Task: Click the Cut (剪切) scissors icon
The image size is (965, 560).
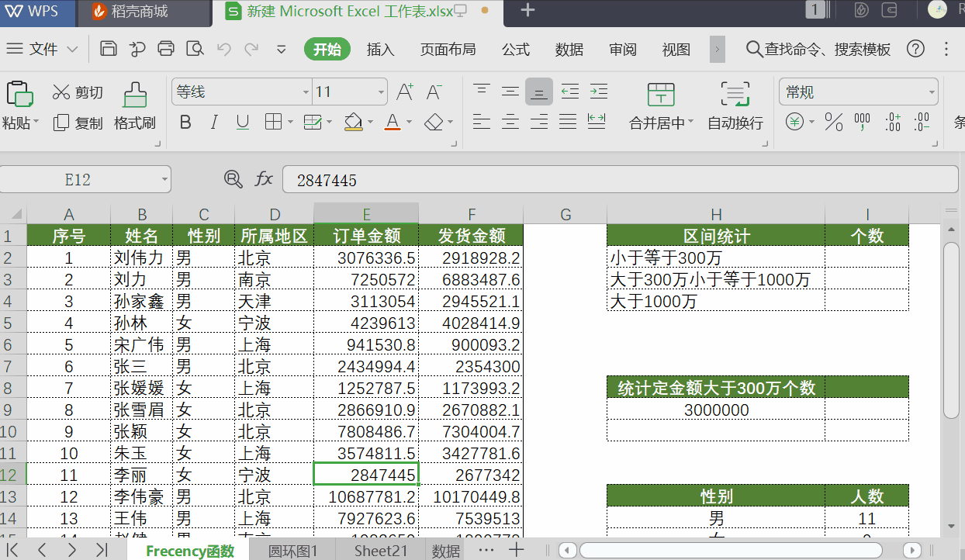Action: coord(60,92)
